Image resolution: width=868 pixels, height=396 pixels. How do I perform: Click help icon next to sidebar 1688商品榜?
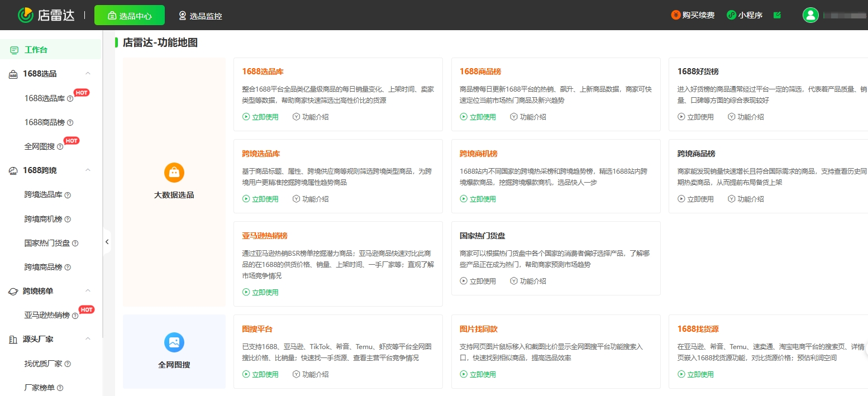70,123
